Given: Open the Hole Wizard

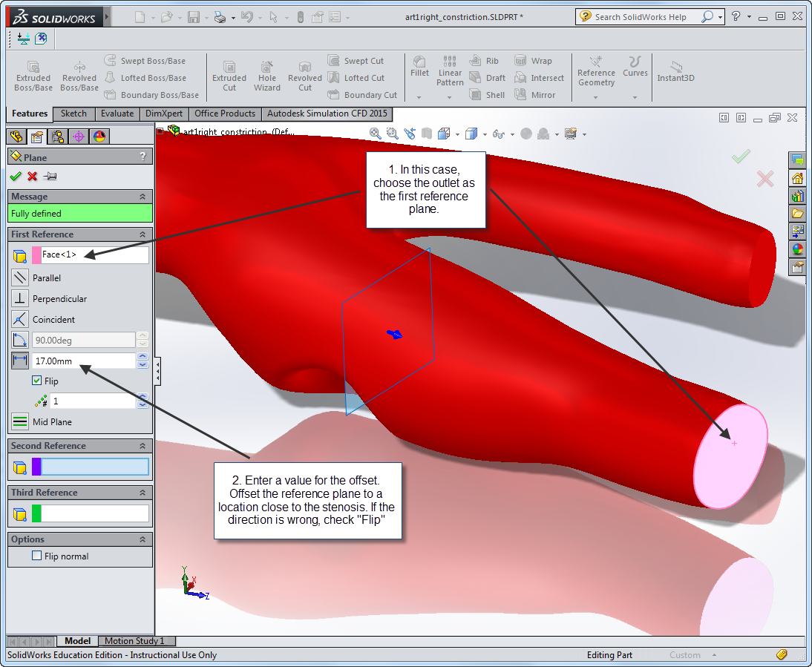Looking at the screenshot, I should (x=266, y=76).
